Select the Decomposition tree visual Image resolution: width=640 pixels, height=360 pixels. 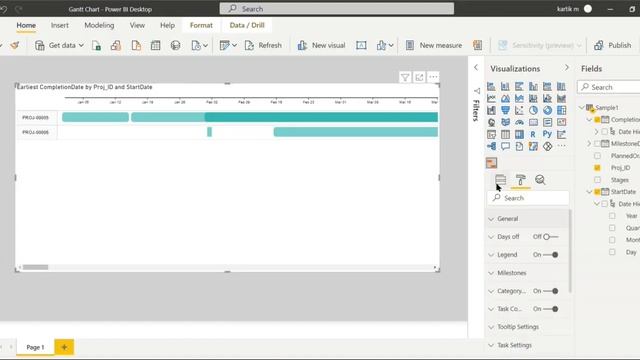pyautogui.click(x=491, y=146)
